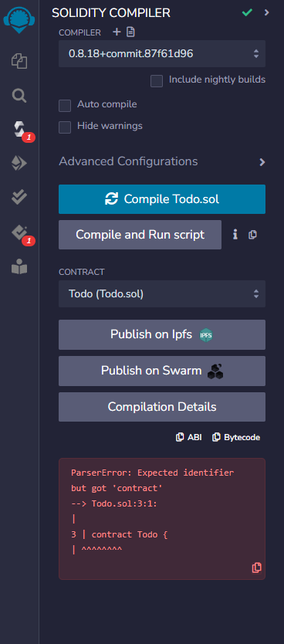
Task: Click the Compile Todo.sol button
Action: pos(162,199)
